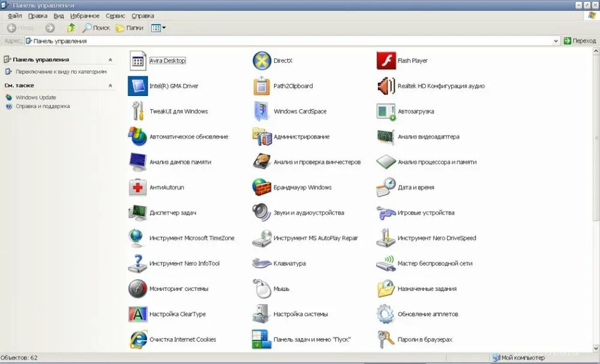Click Объектов: 62 in status bar
This screenshot has height=364, width=600.
click(x=19, y=358)
